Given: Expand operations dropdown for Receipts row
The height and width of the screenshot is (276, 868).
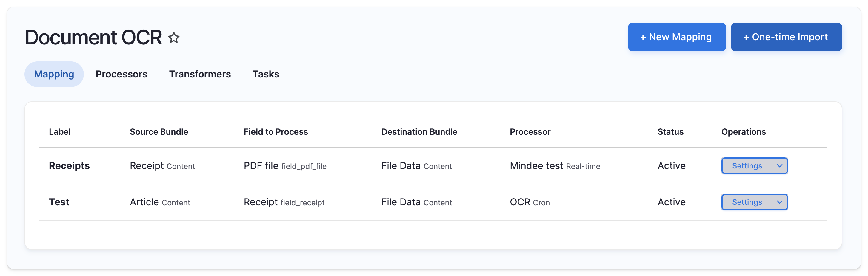Looking at the screenshot, I should [x=779, y=166].
